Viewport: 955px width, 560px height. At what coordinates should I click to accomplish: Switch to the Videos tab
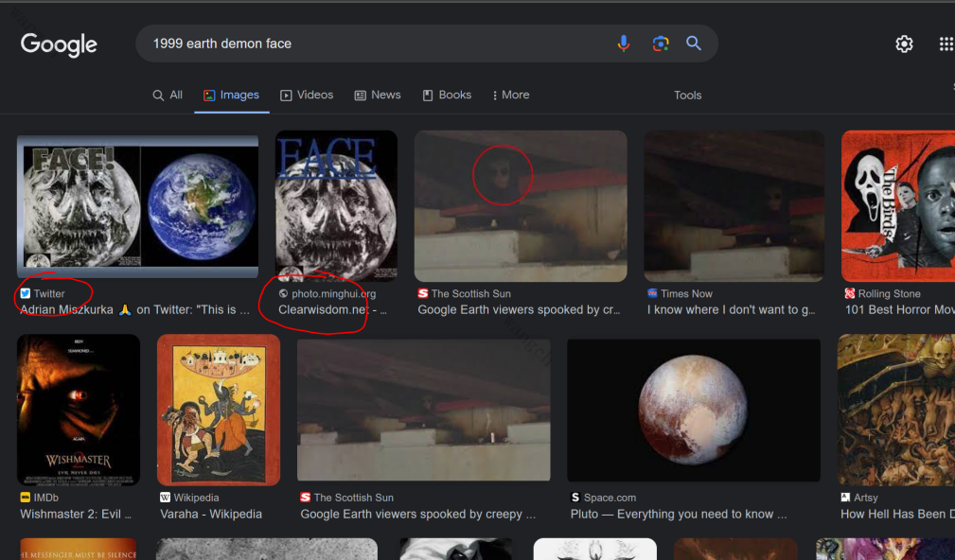pos(307,95)
